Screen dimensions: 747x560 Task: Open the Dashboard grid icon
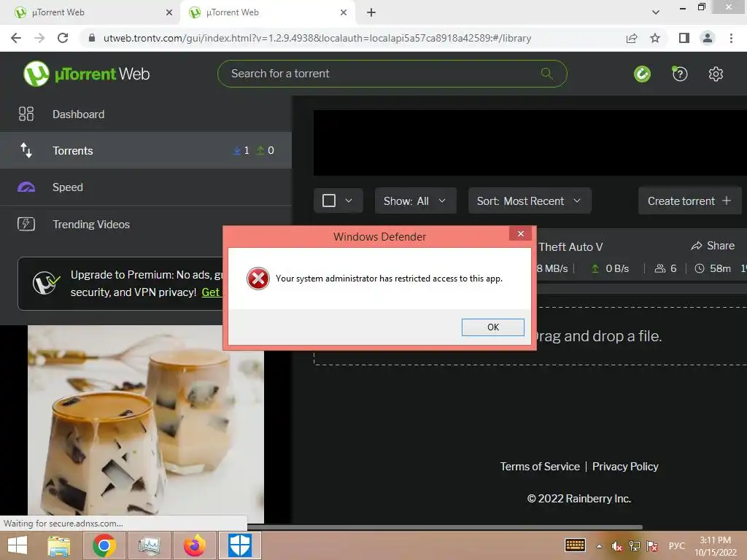pyautogui.click(x=26, y=114)
